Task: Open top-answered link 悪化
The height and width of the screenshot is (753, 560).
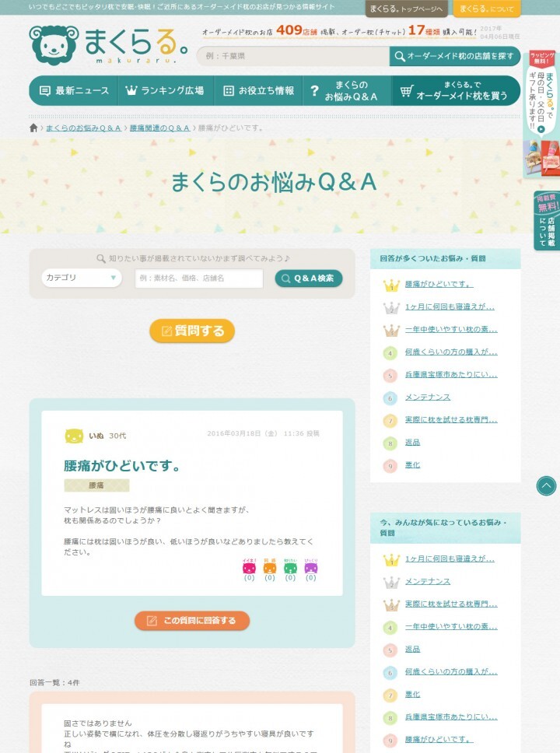Action: [412, 465]
